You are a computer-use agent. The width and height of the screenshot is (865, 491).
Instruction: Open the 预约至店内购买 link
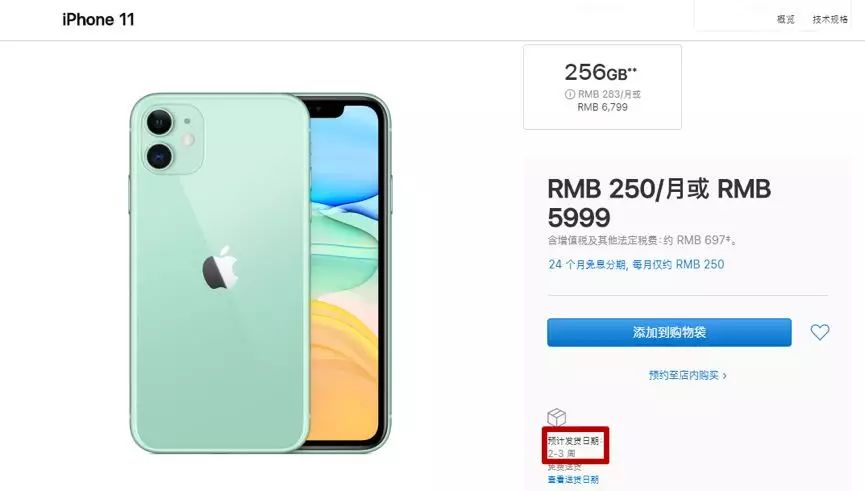tap(684, 376)
